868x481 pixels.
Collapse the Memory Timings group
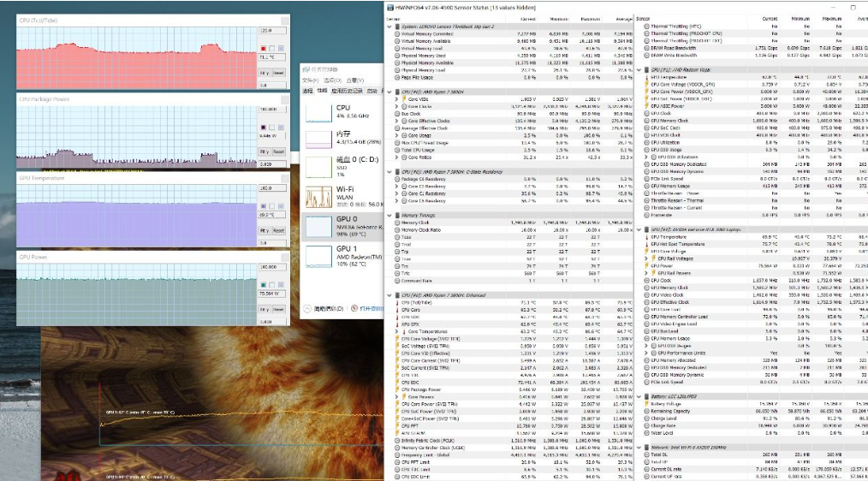tap(389, 216)
